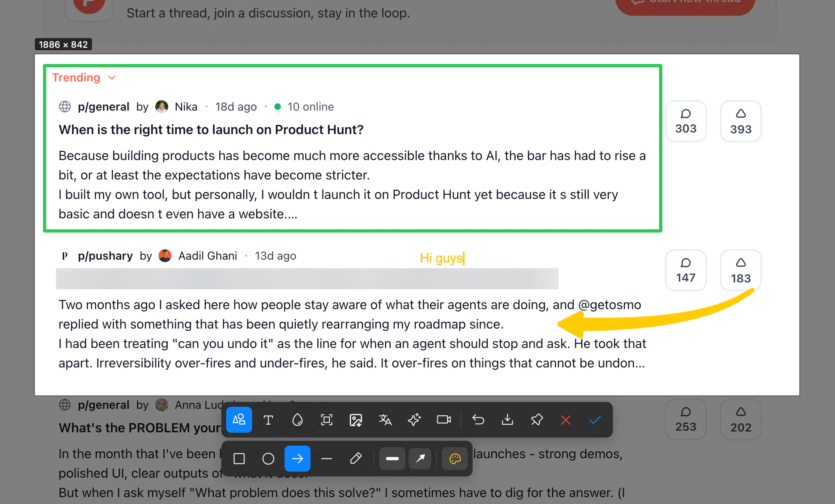The image size is (835, 504).
Task: Click 'Start a thread, join a discussion' tagline
Action: coord(268,13)
